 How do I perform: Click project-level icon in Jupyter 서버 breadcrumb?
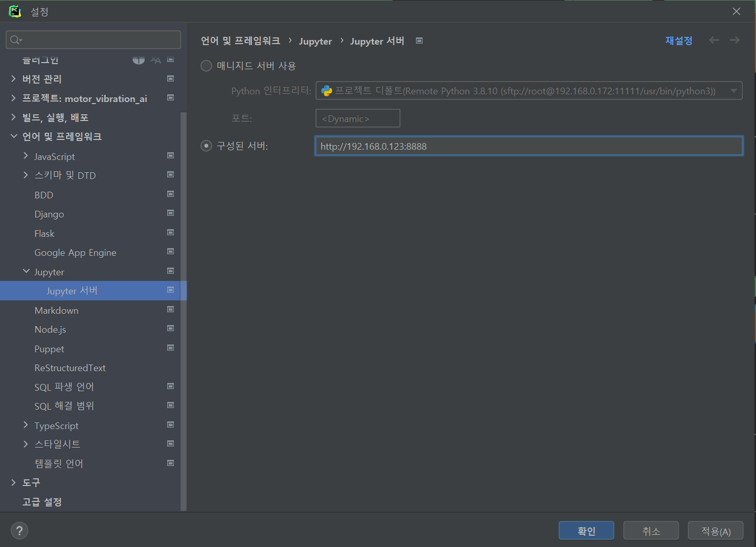(420, 40)
